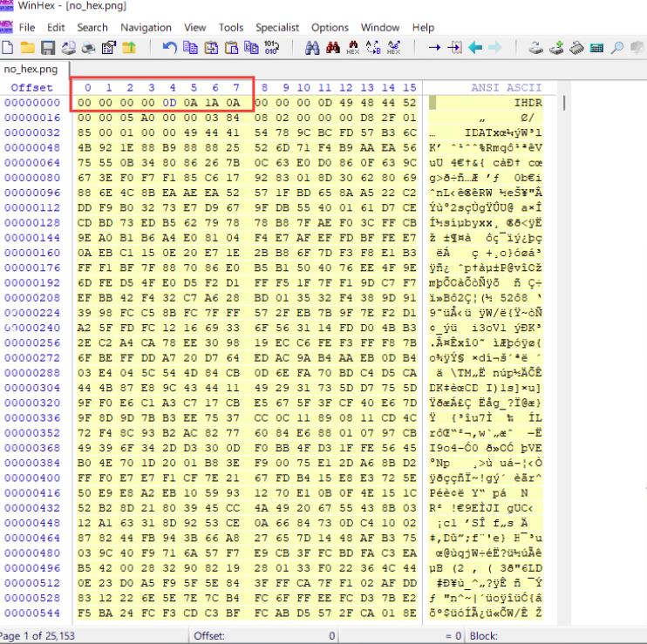The image size is (647, 644).
Task: Click the New file icon
Action: pos(8,48)
